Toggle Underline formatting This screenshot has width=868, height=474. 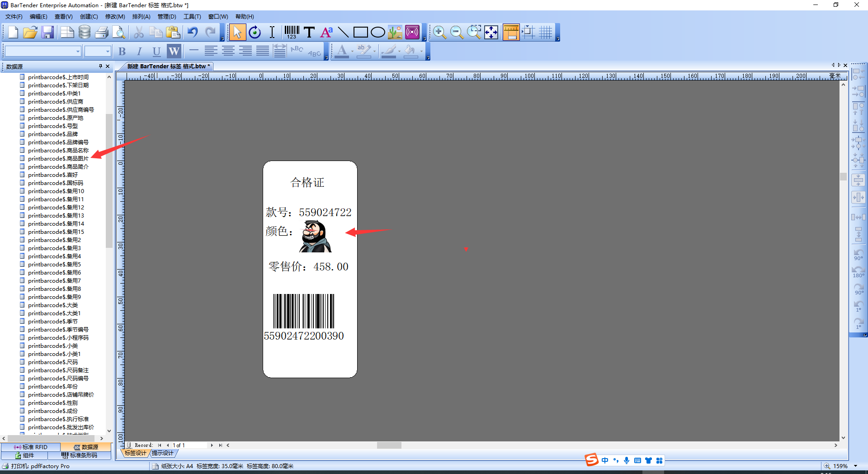[x=156, y=52]
